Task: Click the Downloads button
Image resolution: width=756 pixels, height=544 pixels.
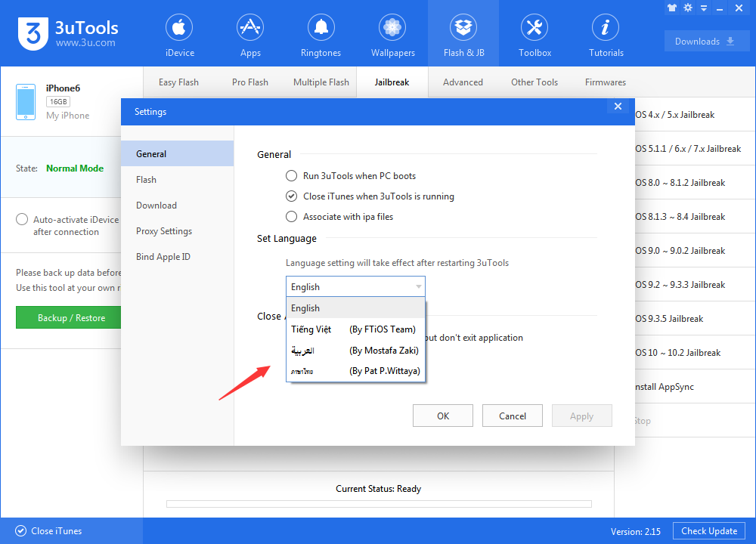Action: tap(706, 42)
